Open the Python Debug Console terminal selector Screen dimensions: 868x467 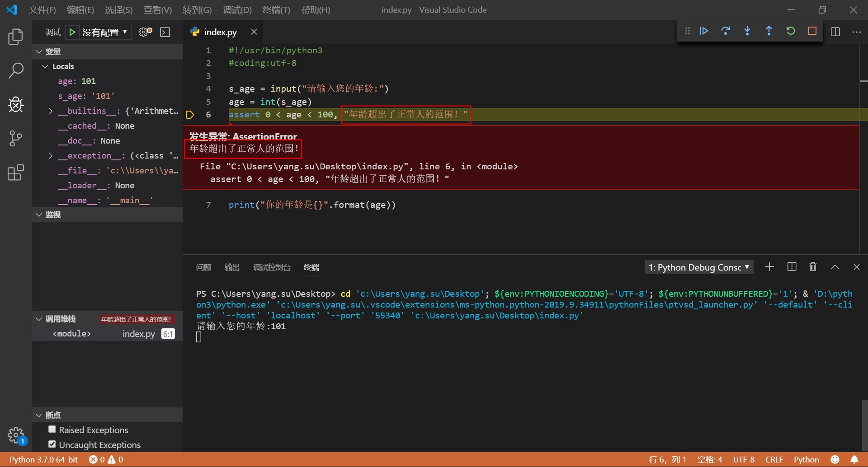[x=699, y=267]
